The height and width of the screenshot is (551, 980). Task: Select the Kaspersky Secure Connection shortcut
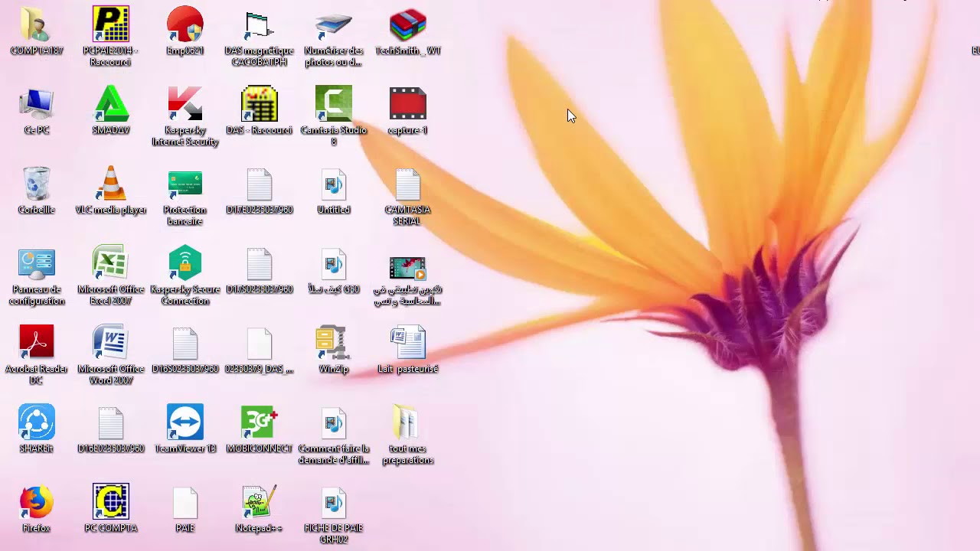coord(185,263)
